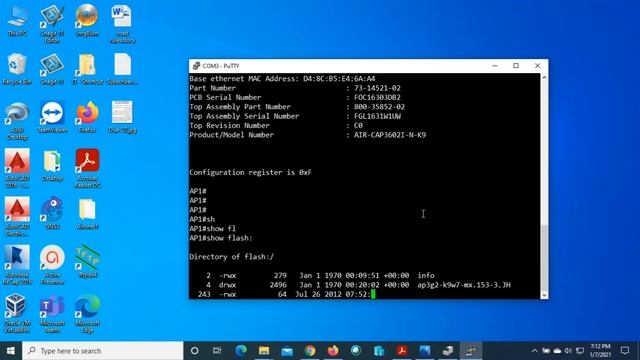This screenshot has width=640, height=360.
Task: Open Task View on the taskbar
Action: pyautogui.click(x=218, y=351)
